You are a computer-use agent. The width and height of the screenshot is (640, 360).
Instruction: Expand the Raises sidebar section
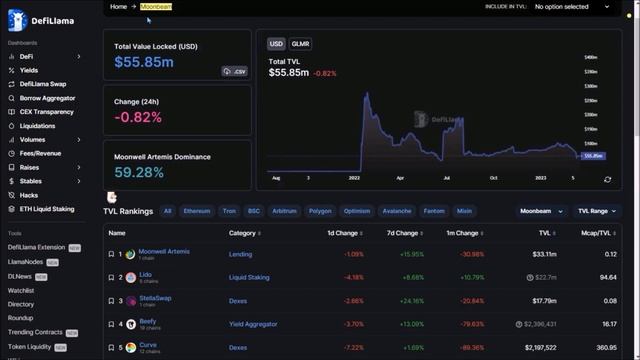click(79, 168)
